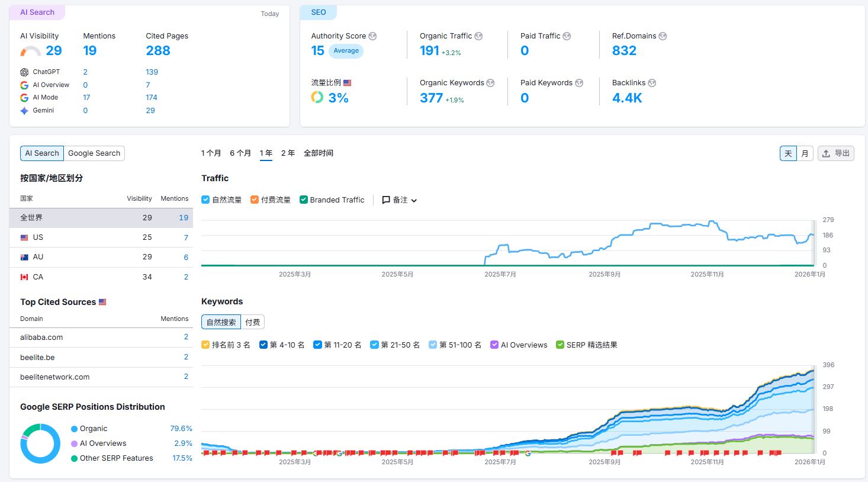Click the globe icon next to Organic Traffic
This screenshot has height=482, width=868.
pos(478,36)
